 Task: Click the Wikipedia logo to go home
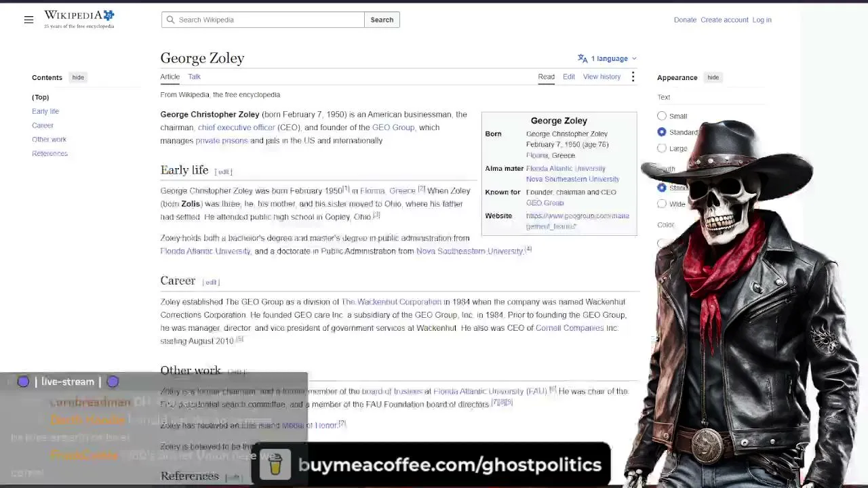tap(79, 19)
